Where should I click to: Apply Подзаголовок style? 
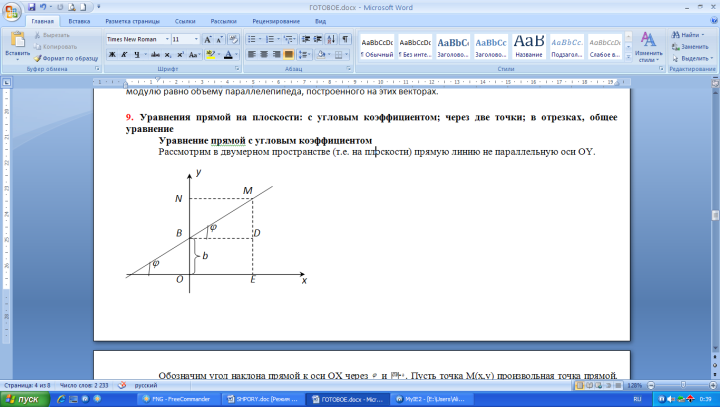(x=567, y=46)
